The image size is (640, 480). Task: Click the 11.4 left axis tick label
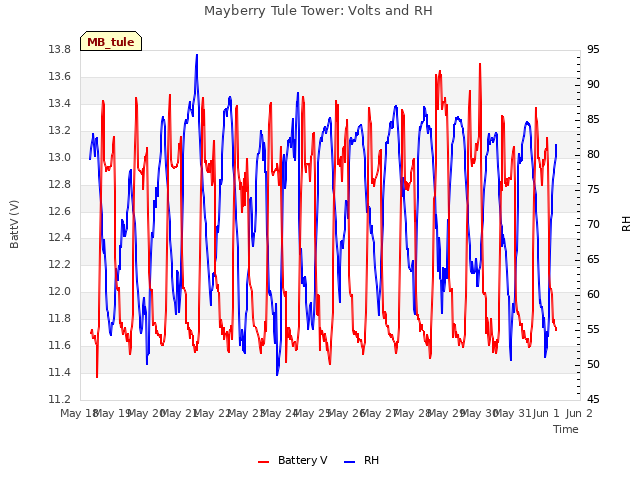[x=60, y=372]
